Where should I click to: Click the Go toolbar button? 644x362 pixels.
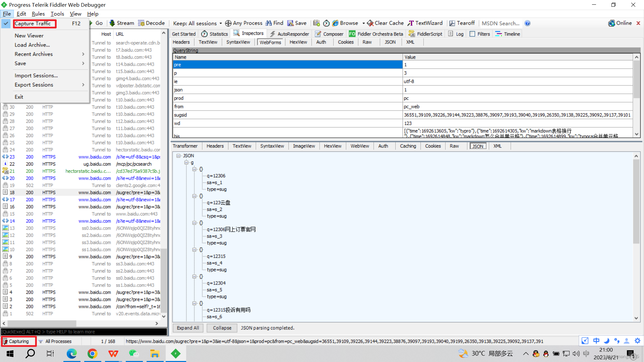coord(96,23)
